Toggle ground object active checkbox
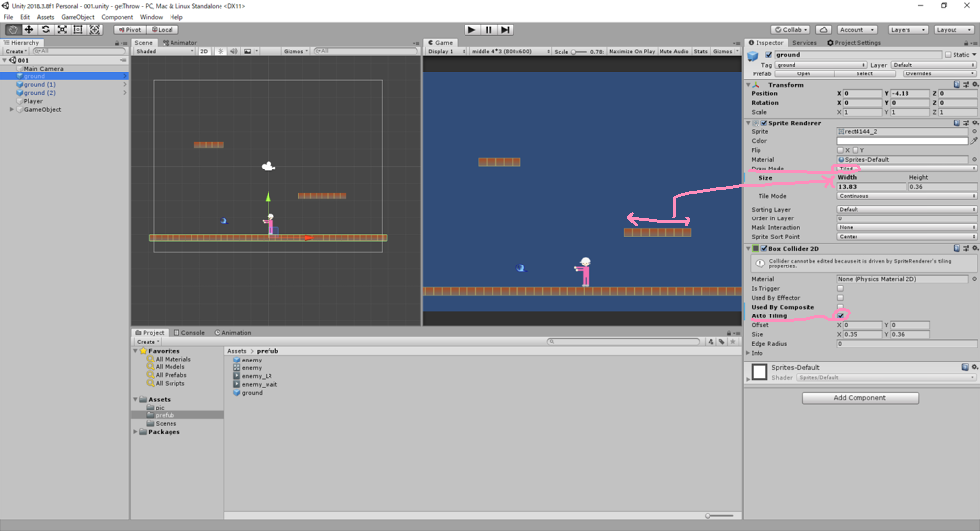Image resolution: width=980 pixels, height=531 pixels. (x=768, y=55)
